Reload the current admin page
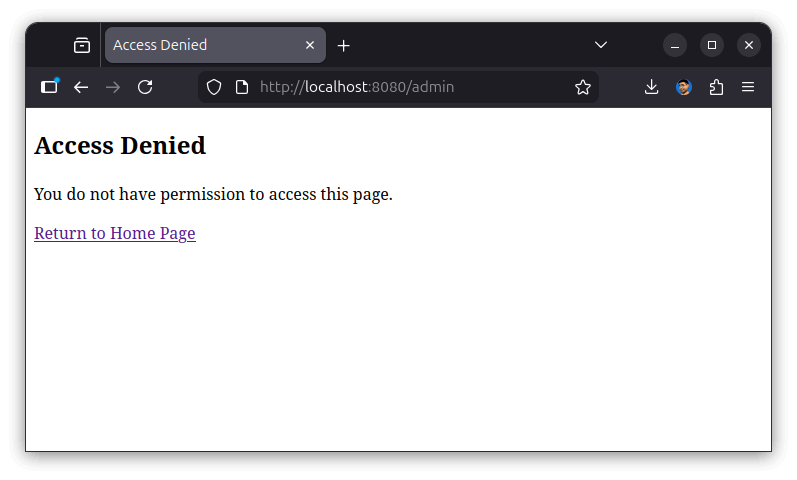Image resolution: width=797 pixels, height=480 pixels. tap(145, 87)
